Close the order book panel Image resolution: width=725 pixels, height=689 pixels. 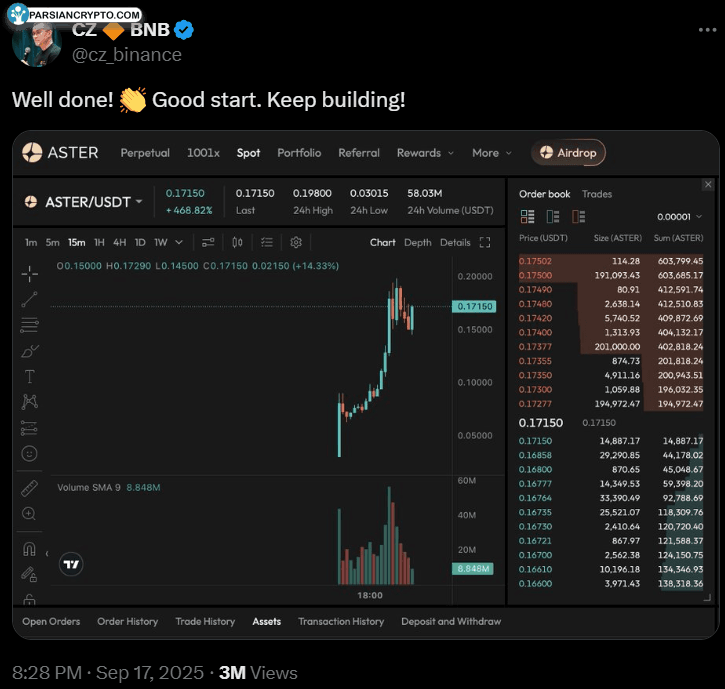[x=708, y=185]
